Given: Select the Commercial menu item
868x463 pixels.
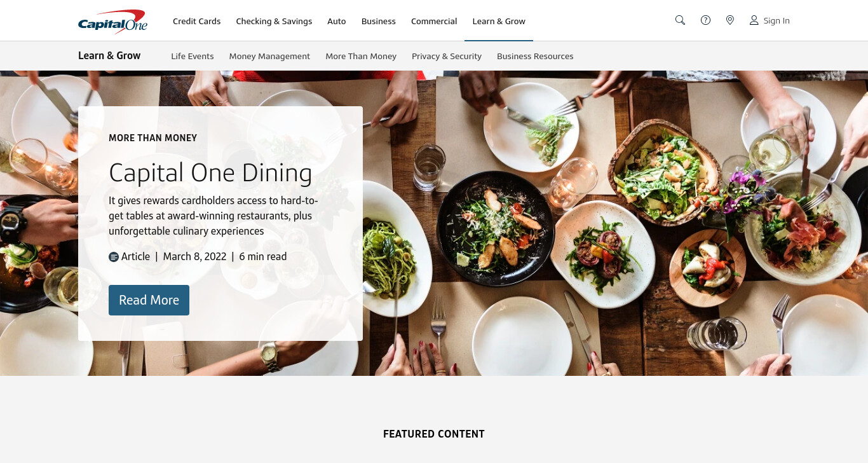Looking at the screenshot, I should pos(434,21).
